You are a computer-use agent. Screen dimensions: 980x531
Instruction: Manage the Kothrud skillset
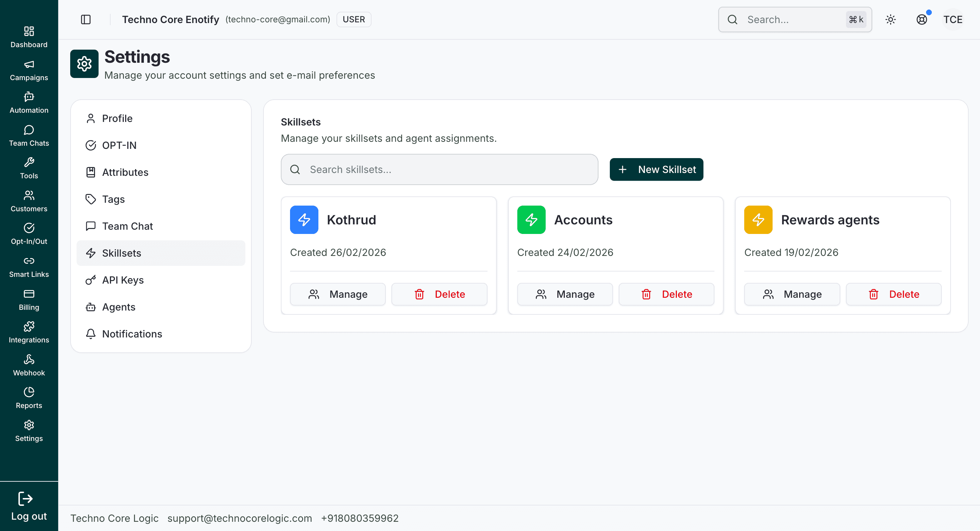pyautogui.click(x=338, y=294)
